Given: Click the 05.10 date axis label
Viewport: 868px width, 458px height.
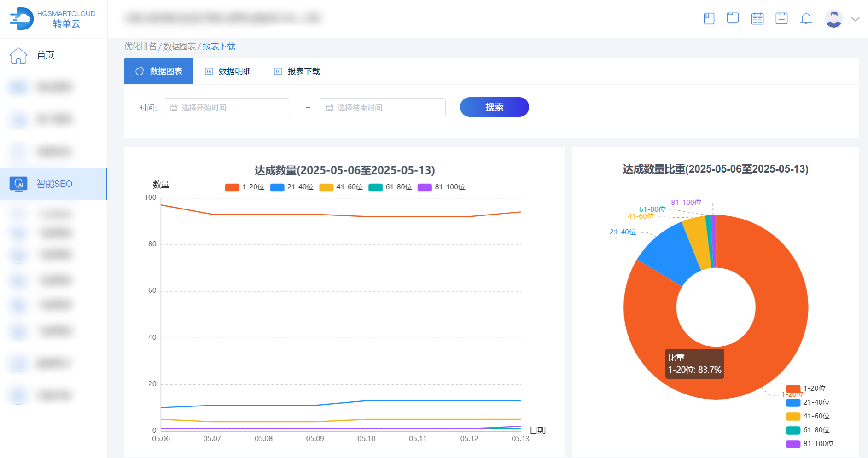Looking at the screenshot, I should click(367, 439).
